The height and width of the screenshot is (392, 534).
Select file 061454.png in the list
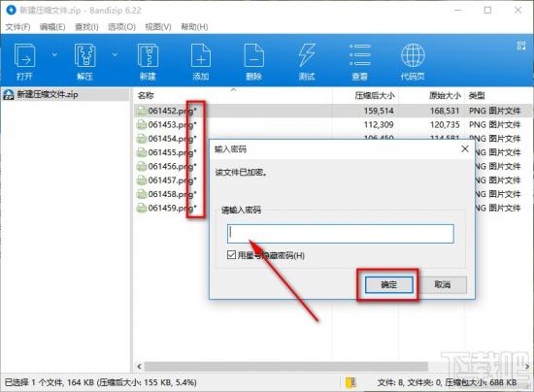click(x=172, y=139)
